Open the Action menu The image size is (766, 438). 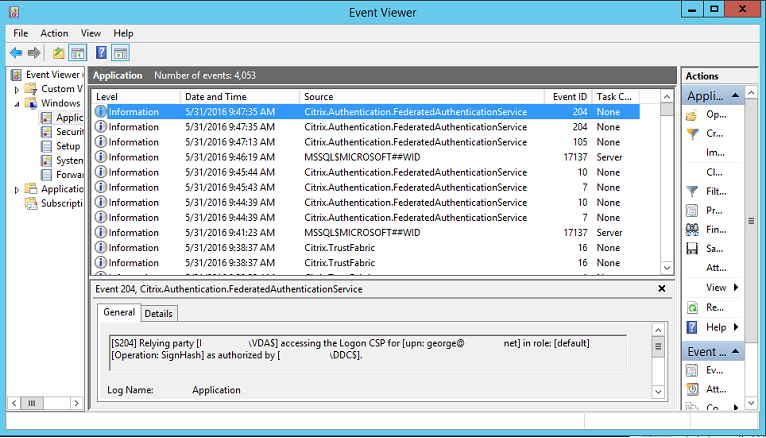[x=54, y=33]
